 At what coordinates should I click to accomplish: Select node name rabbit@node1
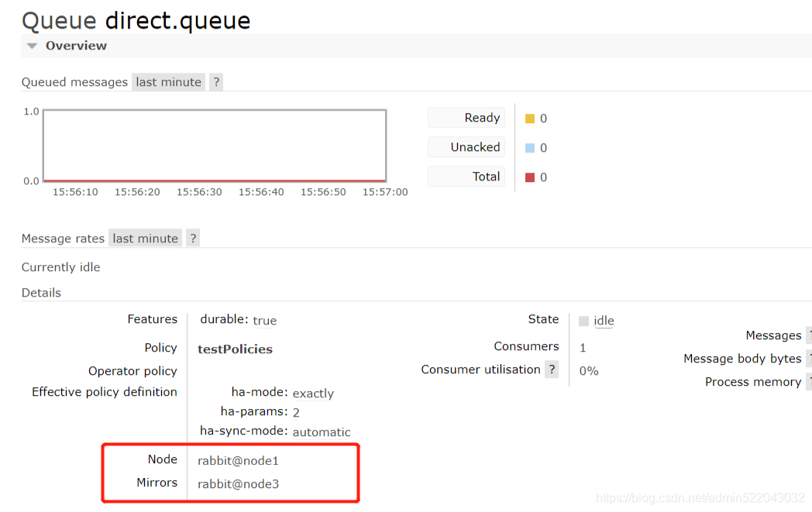(238, 461)
